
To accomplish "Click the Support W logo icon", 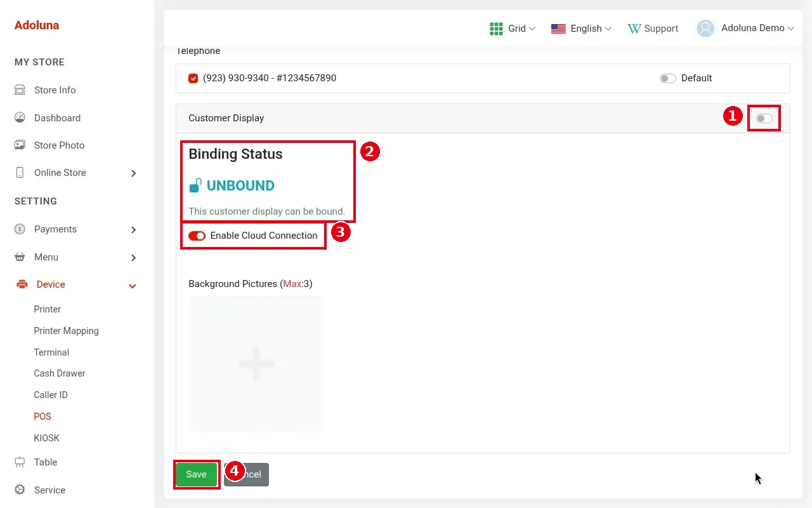I will [634, 29].
